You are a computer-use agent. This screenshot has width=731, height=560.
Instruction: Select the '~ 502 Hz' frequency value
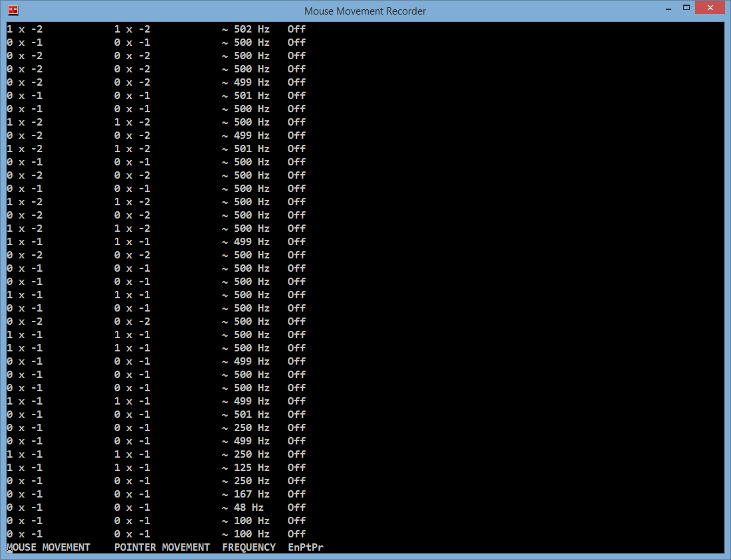coord(246,29)
